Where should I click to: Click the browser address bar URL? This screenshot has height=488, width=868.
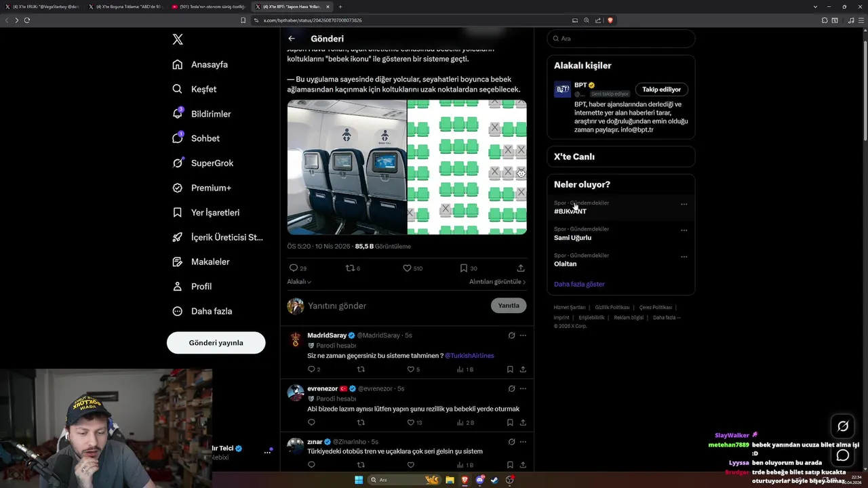[313, 20]
